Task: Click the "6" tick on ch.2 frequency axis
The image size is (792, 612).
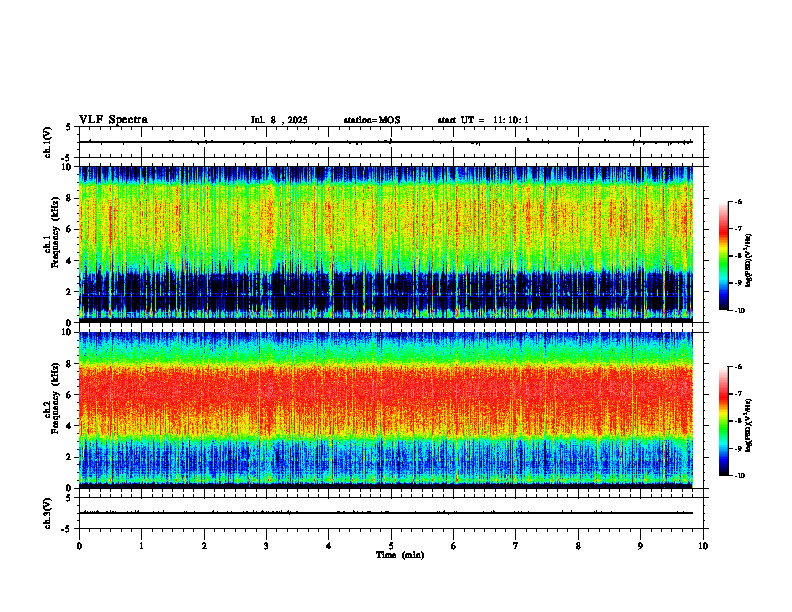Action: pos(69,395)
